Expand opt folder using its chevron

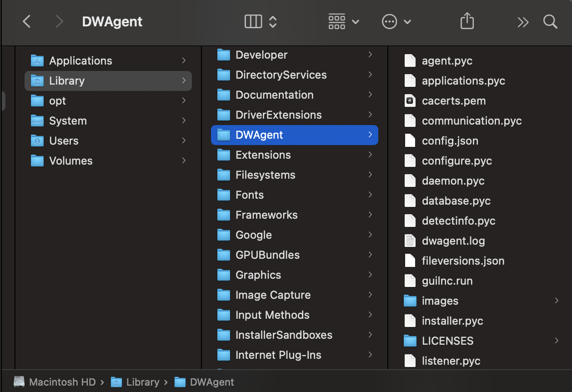(184, 101)
